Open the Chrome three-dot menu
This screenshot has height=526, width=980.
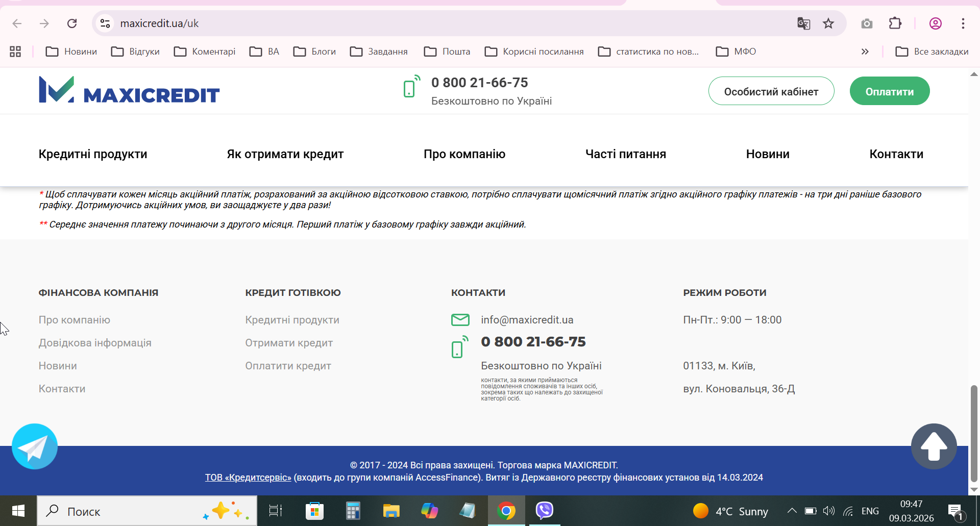point(963,23)
